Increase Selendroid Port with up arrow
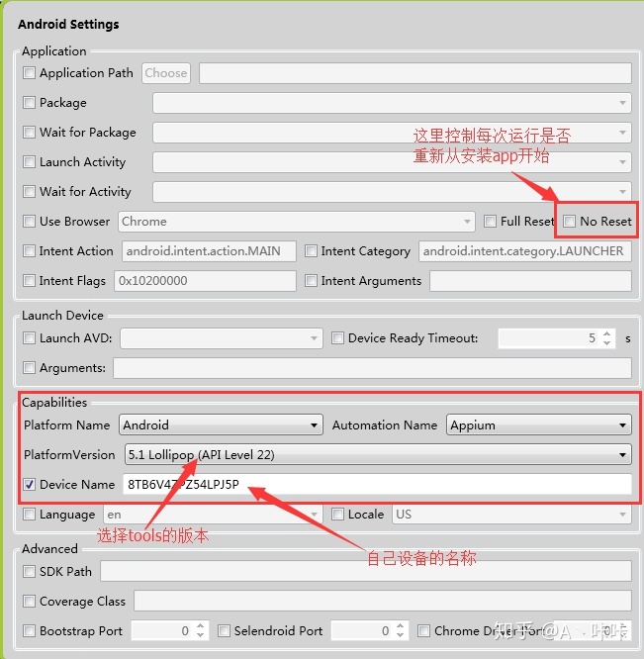The height and width of the screenshot is (659, 644). tap(400, 626)
